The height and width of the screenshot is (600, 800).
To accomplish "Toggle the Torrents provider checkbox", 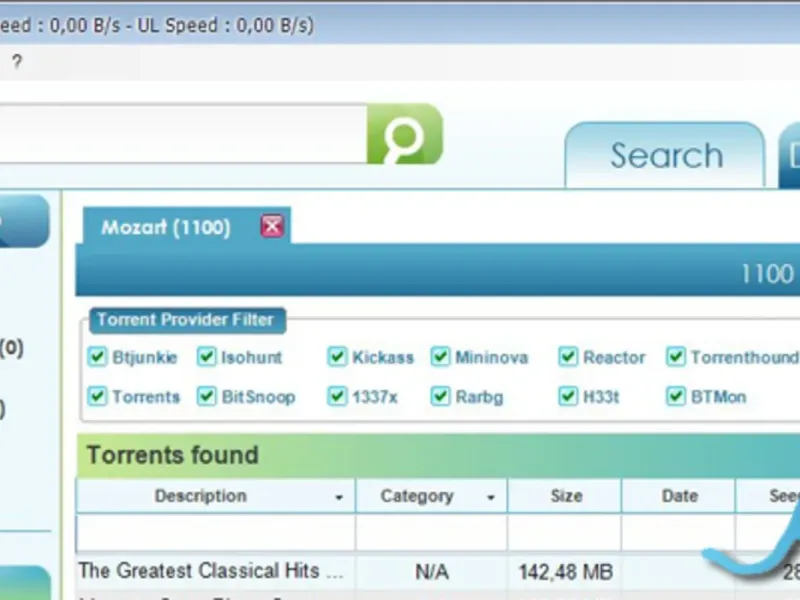I will [97, 396].
